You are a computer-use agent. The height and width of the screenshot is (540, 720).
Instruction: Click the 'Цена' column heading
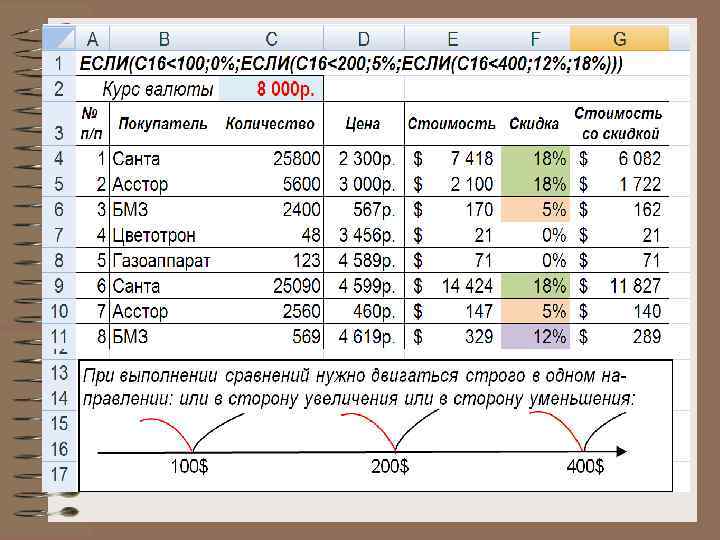coord(363,124)
